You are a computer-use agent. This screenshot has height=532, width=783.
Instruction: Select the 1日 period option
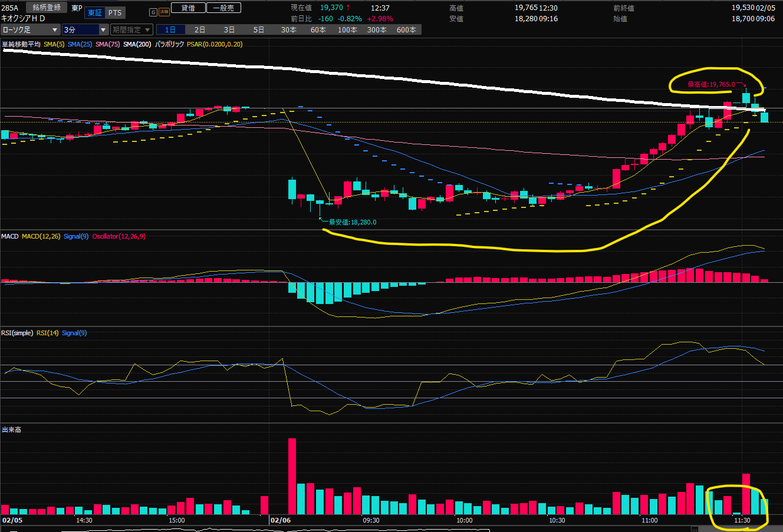(170, 29)
